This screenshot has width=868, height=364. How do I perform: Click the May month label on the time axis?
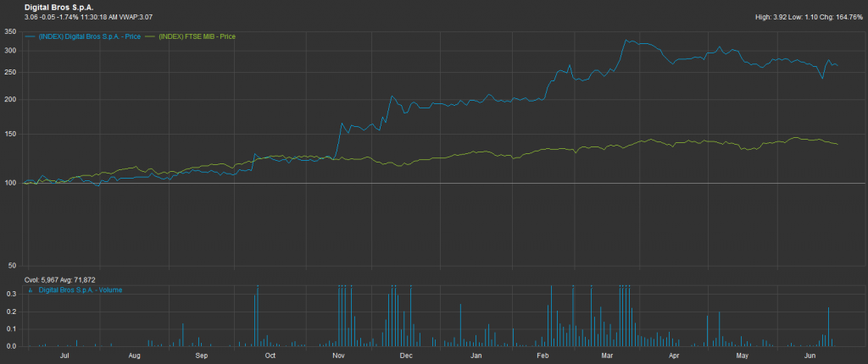click(x=743, y=356)
